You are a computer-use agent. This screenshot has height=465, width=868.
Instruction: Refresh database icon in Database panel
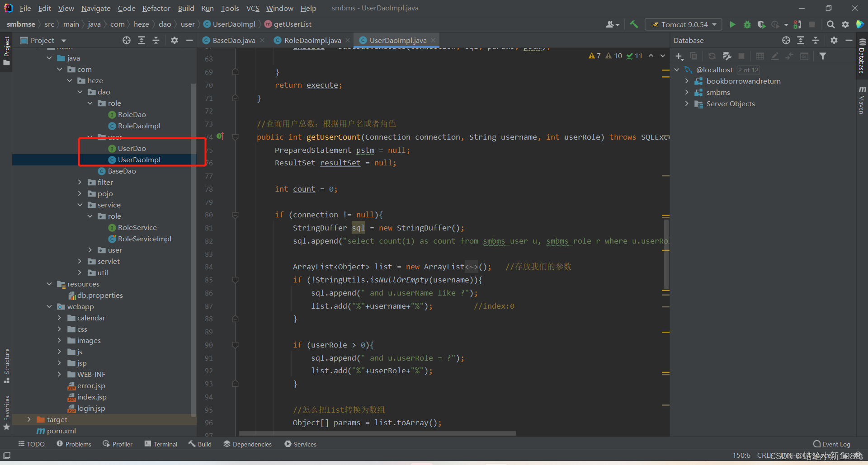(712, 56)
